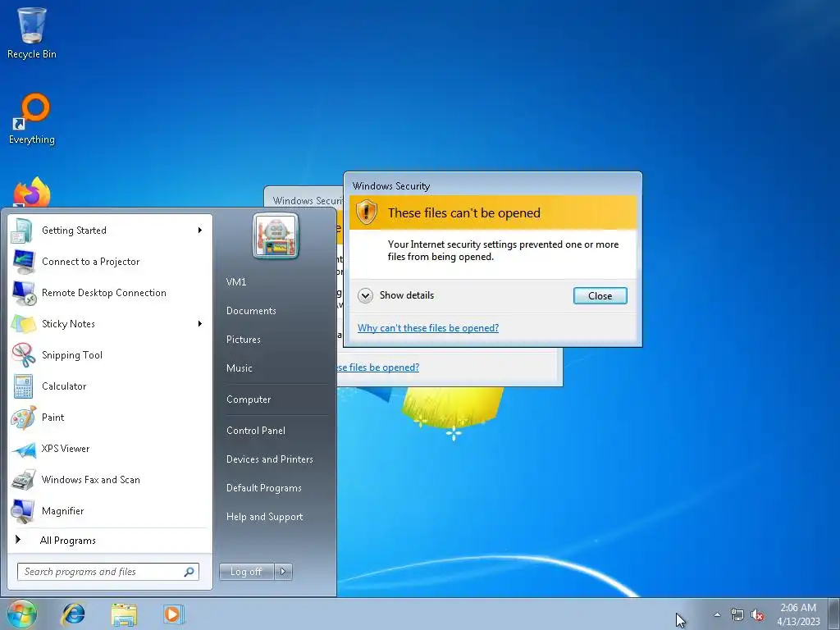Click the security shield warning icon

tap(367, 212)
